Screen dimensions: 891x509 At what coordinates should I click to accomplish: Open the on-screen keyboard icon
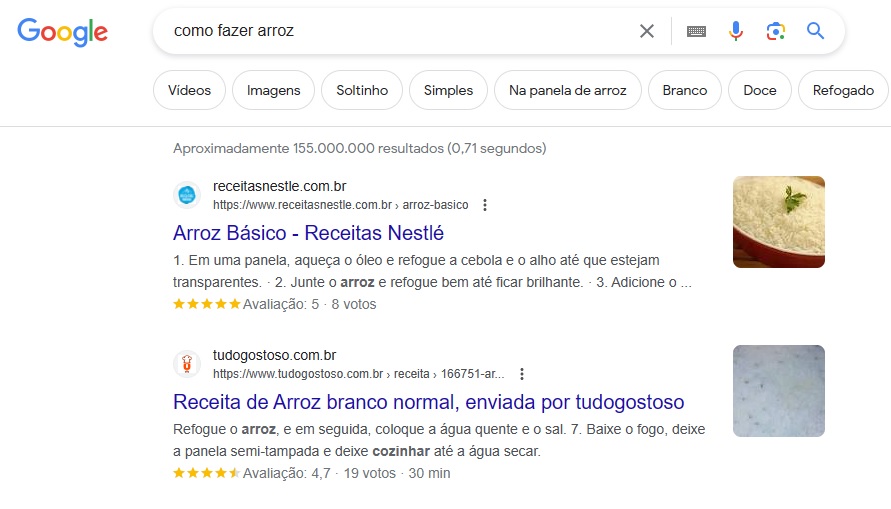696,31
